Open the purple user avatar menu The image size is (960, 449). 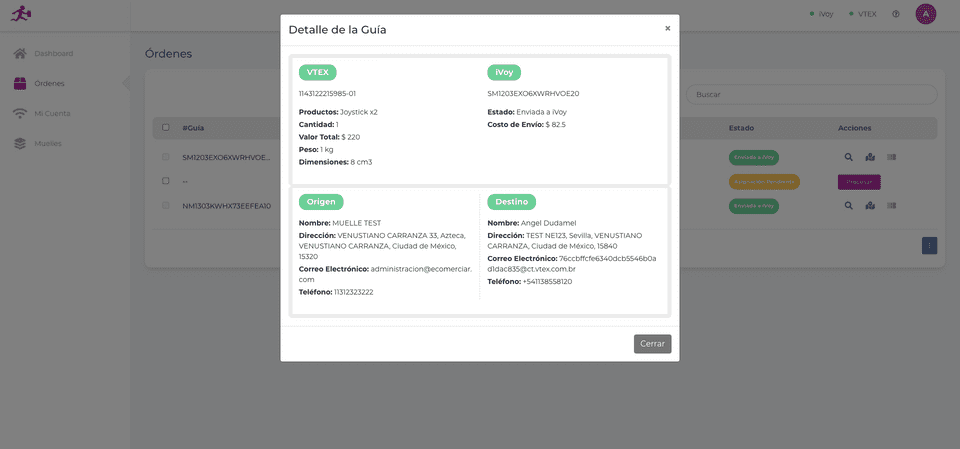926,14
